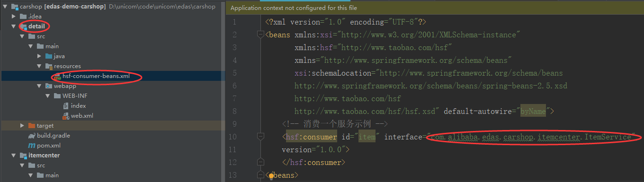Expand the .idea folder arrow
Viewport: 644px width, 182px height.
click(14, 17)
